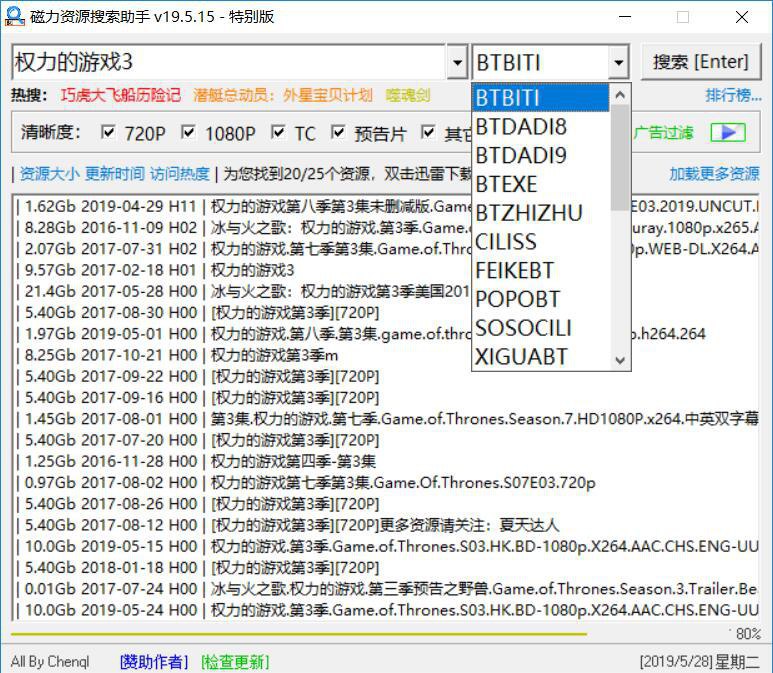The image size is (773, 673).
Task: Click the All By Chenql status text
Action: click(50, 661)
